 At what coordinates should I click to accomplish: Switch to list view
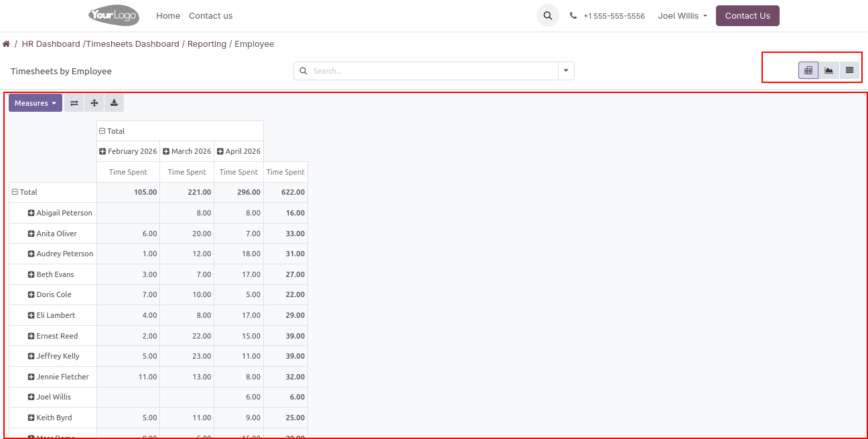[x=849, y=70]
